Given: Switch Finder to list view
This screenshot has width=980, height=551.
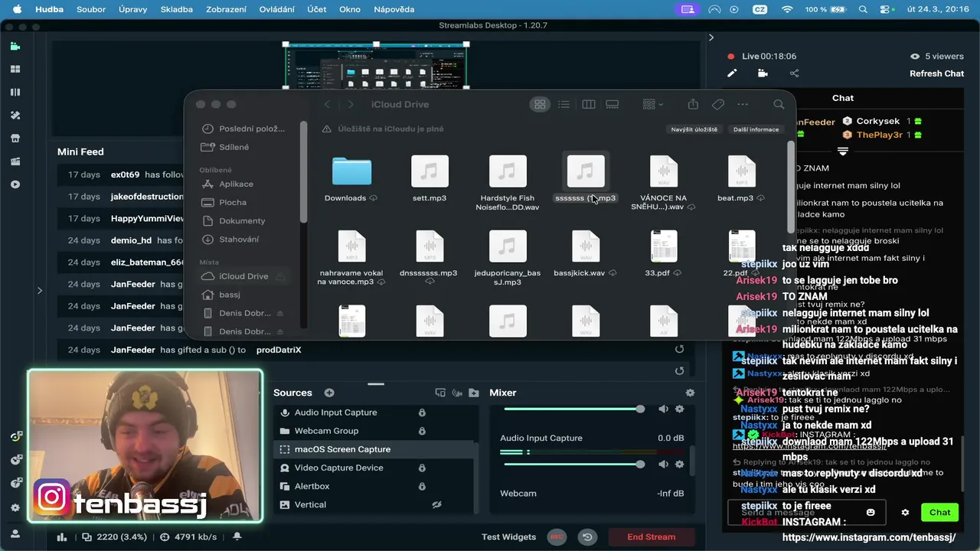Looking at the screenshot, I should 563,104.
